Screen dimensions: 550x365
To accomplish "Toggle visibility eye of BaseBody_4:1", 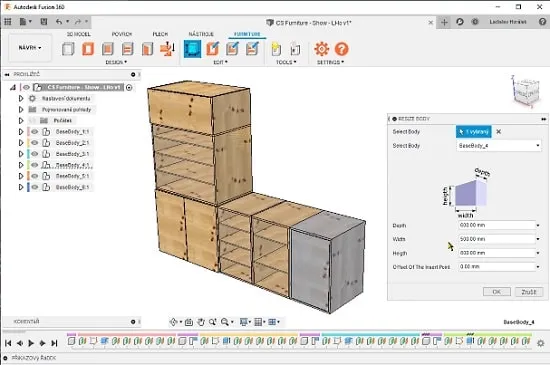I will 34,165.
